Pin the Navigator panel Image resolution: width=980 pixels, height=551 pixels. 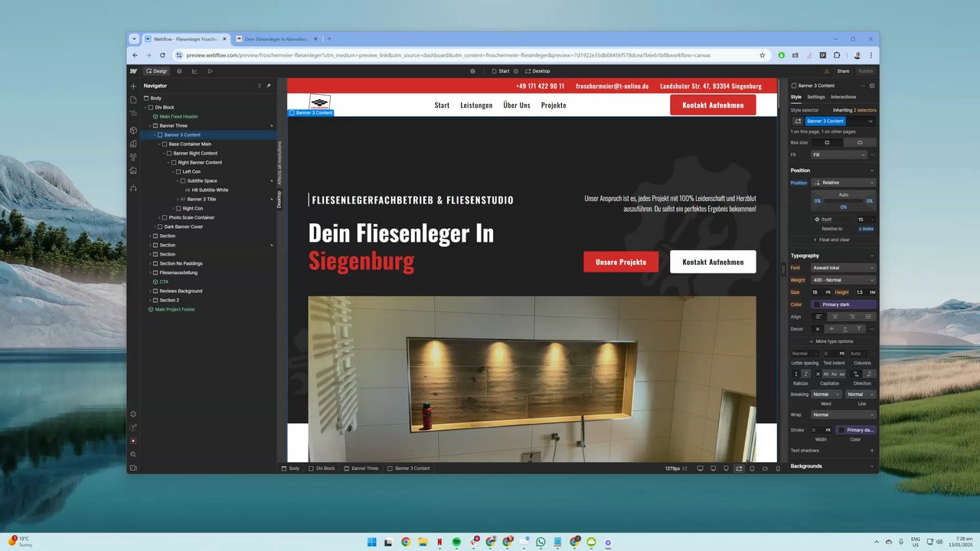tap(269, 86)
